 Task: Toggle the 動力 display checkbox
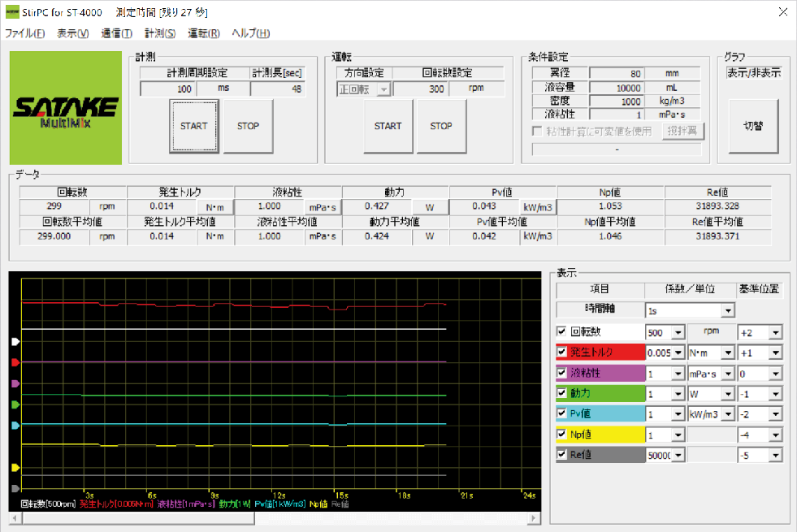(x=561, y=393)
